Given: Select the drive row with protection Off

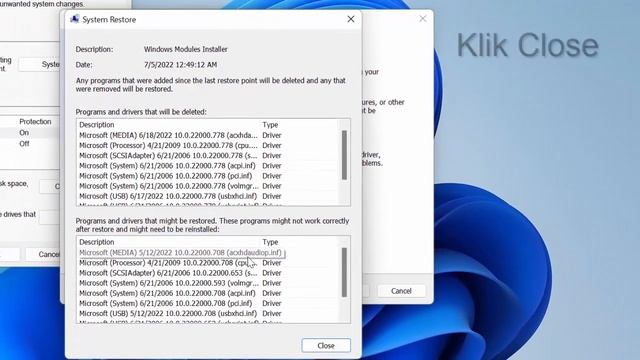Looking at the screenshot, I should [29, 144].
